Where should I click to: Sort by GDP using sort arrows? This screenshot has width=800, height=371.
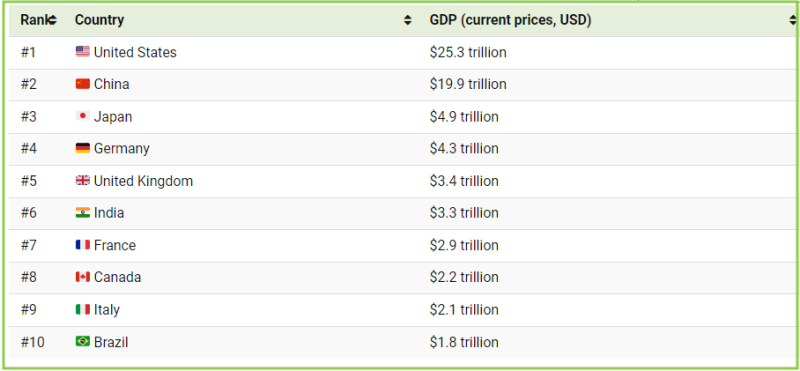(x=792, y=20)
